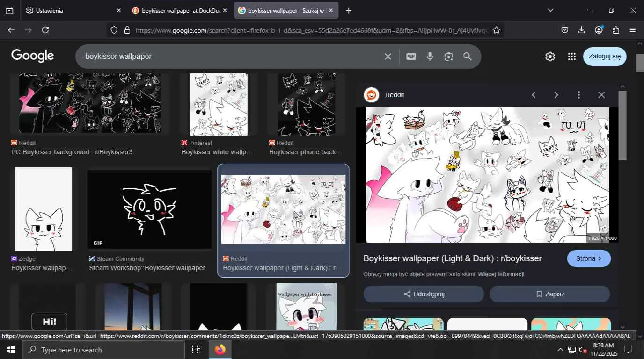Click the 'Steam Workshop::Boykisser wallpaper' caption

pos(147,268)
